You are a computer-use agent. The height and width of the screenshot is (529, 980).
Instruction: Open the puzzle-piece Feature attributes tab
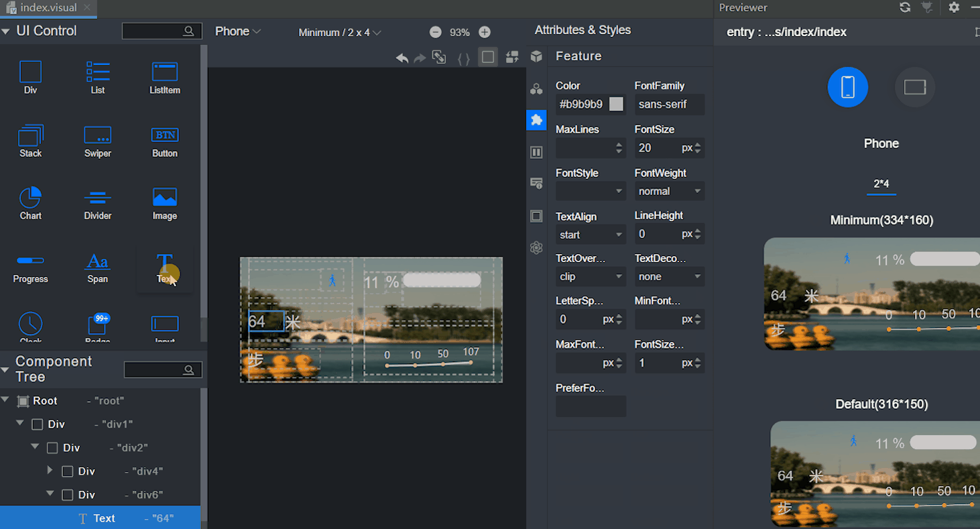pos(536,120)
